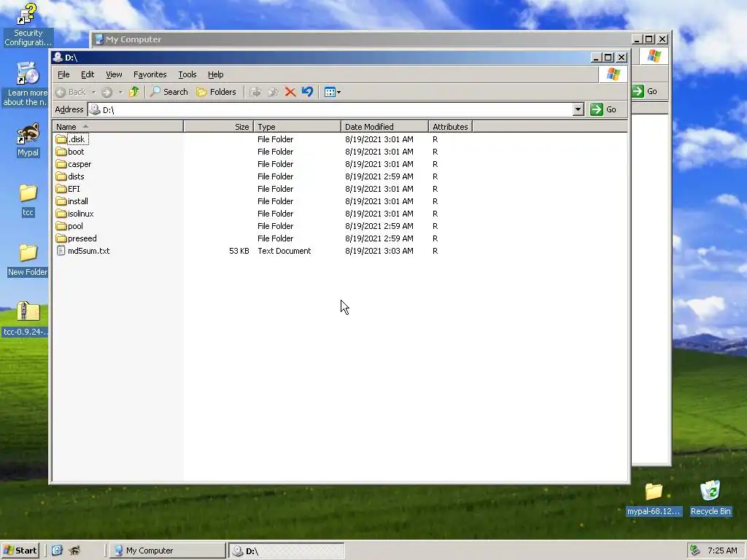
Task: Open the Edit menu
Action: click(88, 74)
